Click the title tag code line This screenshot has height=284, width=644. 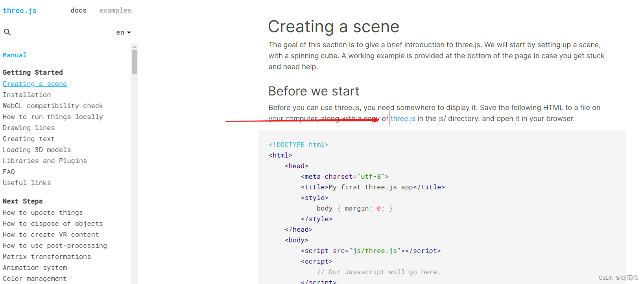coord(373,187)
